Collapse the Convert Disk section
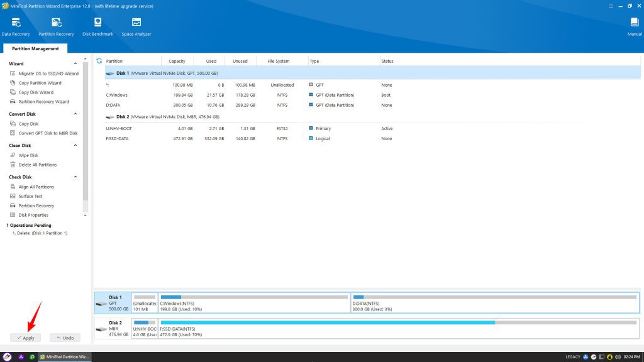Viewport: 644px width, 362px height. [x=75, y=114]
